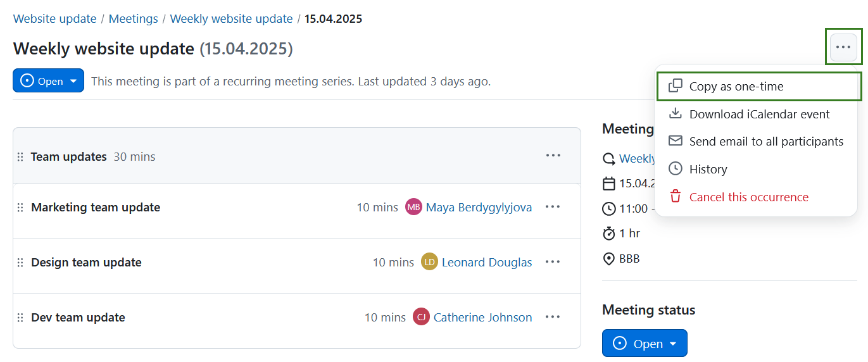
Task: Go to Website update breadcrumb link
Action: click(54, 19)
